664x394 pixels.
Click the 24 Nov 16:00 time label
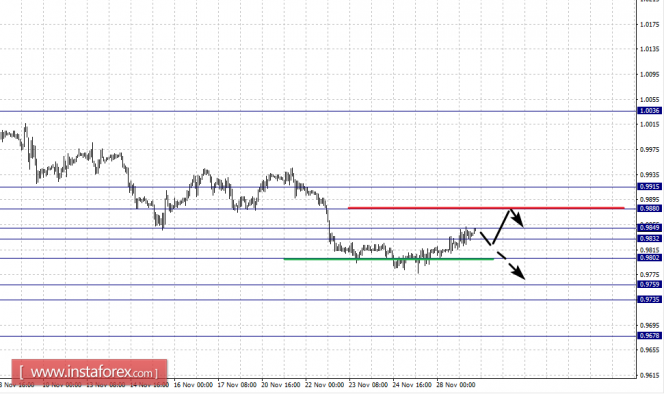[412, 385]
